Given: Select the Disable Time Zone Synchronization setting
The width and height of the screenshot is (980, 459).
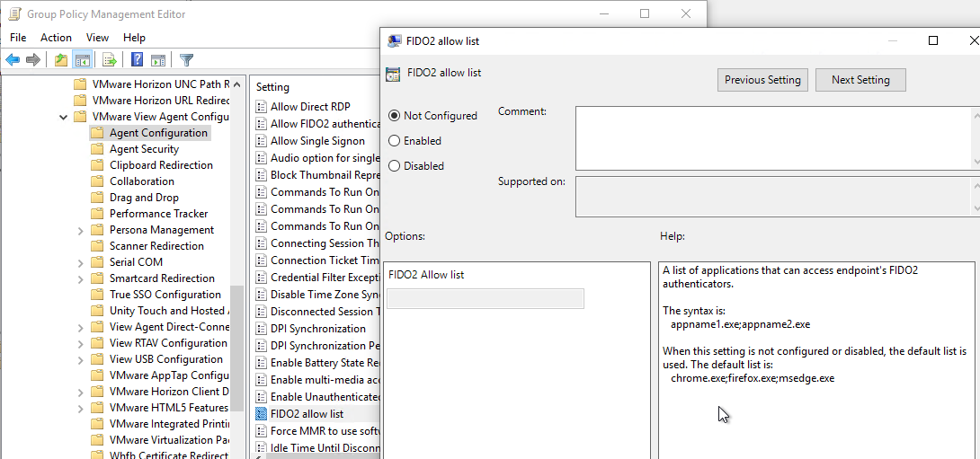Looking at the screenshot, I should point(325,294).
